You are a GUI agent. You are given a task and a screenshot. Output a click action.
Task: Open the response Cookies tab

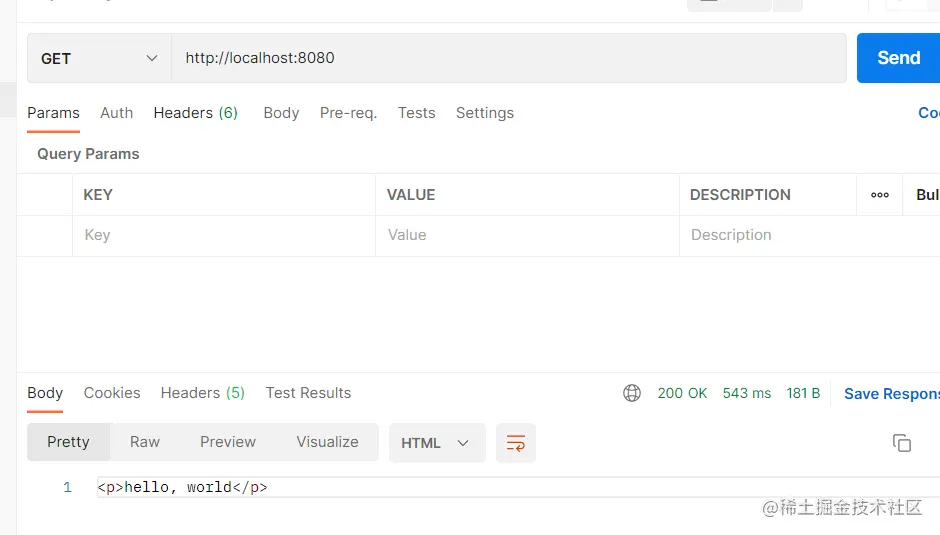112,393
